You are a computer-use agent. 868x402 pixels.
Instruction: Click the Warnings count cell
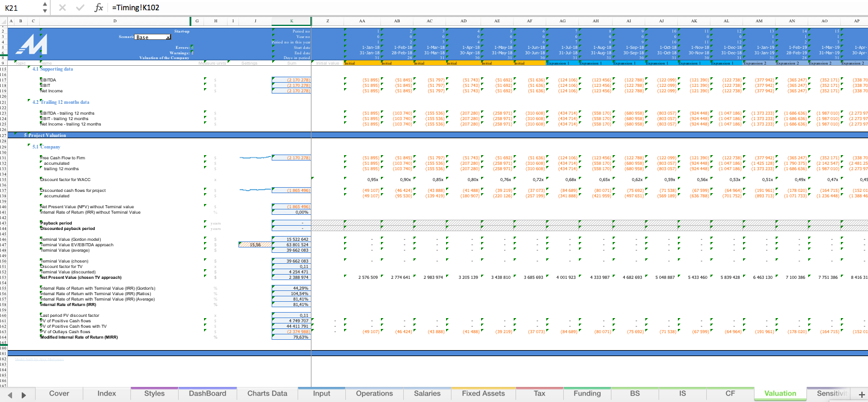click(x=193, y=53)
